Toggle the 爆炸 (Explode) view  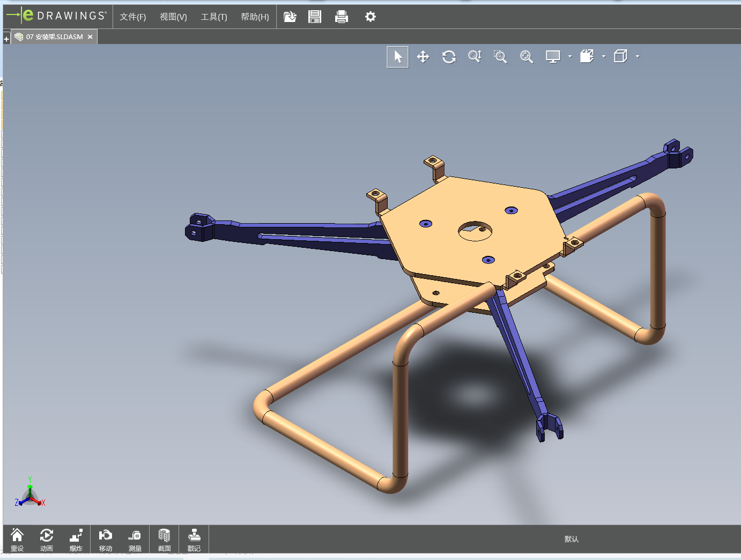tap(76, 540)
